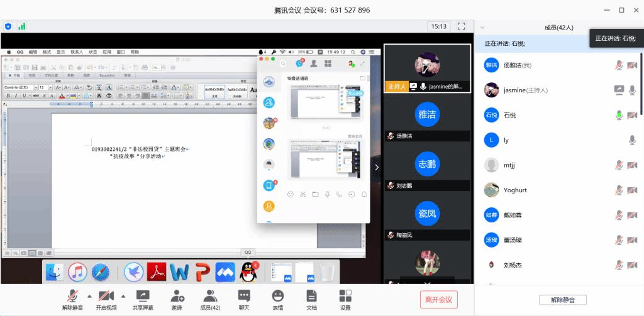This screenshot has height=316, width=644.
Task: Open the 邀请 invite icon
Action: (177, 295)
